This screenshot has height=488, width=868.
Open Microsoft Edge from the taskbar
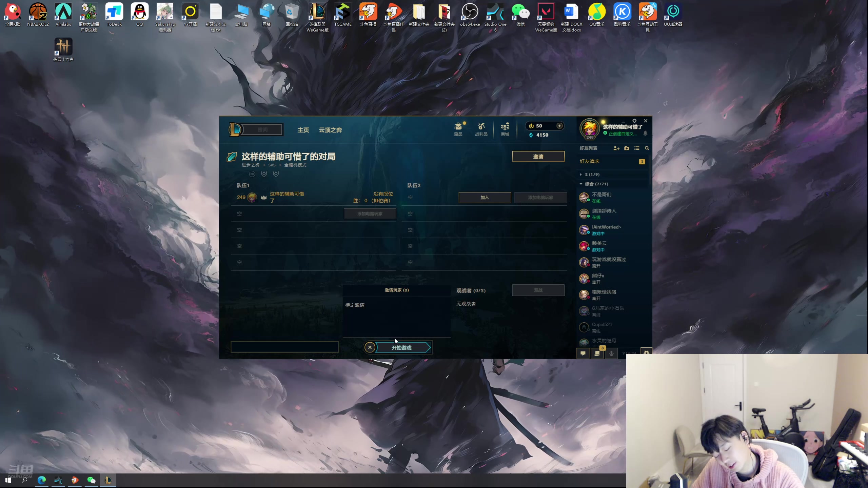[42, 480]
